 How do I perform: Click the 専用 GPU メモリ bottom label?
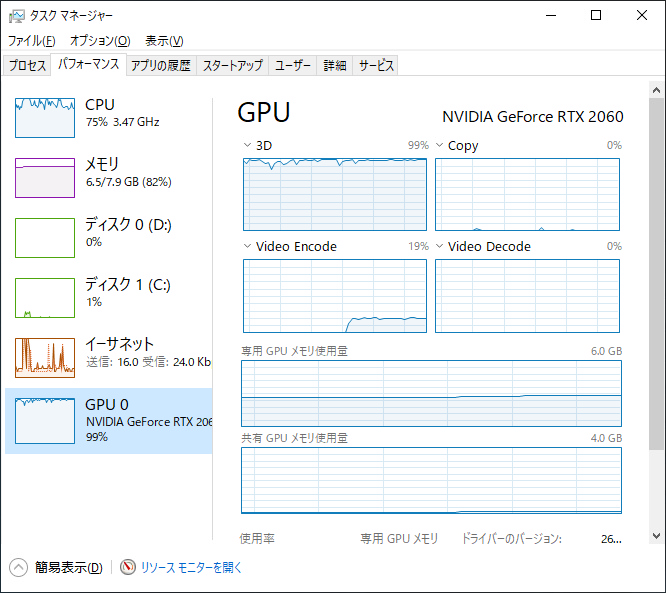point(399,539)
